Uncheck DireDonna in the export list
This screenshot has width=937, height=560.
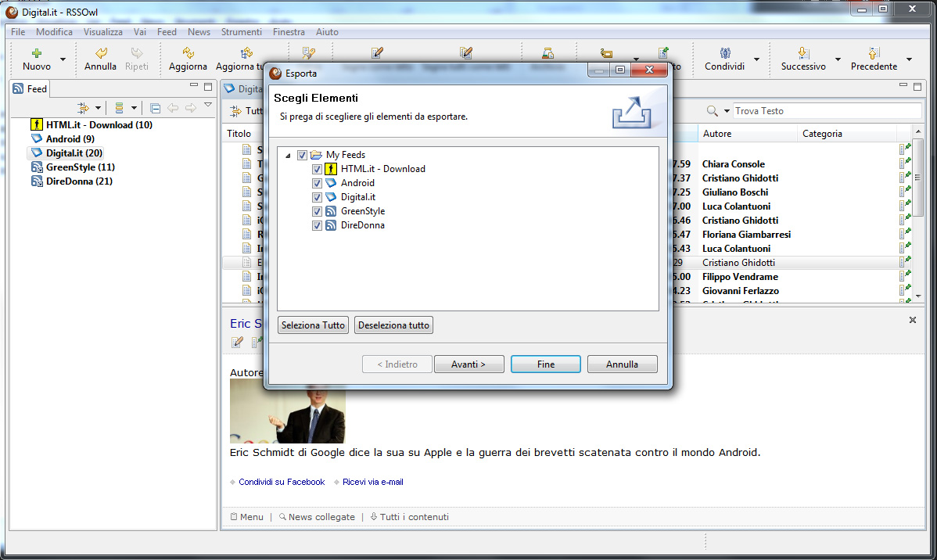pyautogui.click(x=317, y=225)
